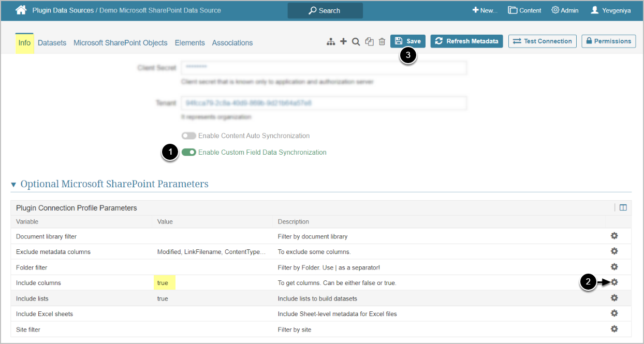
Task: Click Demo Microsoft SharePoint Data Source breadcrumb
Action: 160,10
